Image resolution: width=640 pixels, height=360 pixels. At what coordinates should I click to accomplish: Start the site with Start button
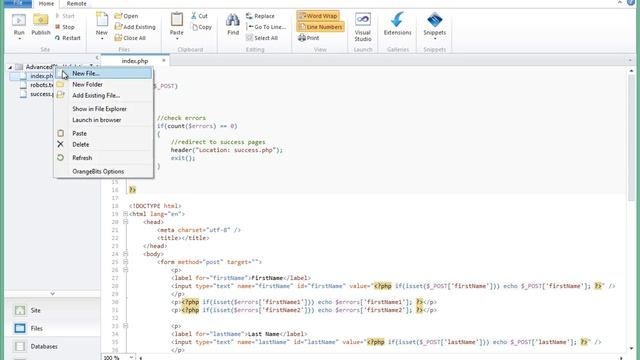[65, 16]
